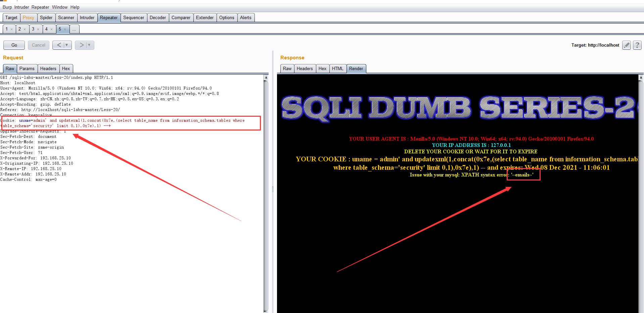This screenshot has width=644, height=313.
Task: Open the Burp menu
Action: (7, 7)
